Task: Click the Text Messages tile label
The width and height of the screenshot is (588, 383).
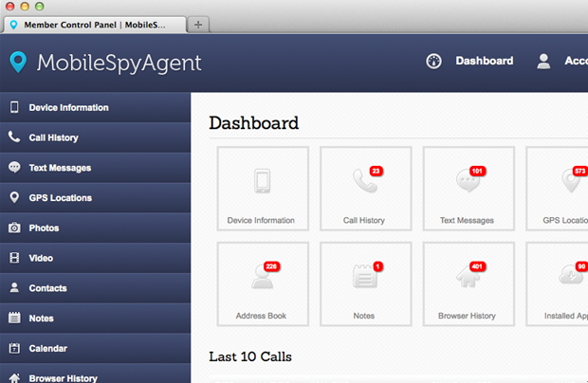Action: (x=467, y=220)
